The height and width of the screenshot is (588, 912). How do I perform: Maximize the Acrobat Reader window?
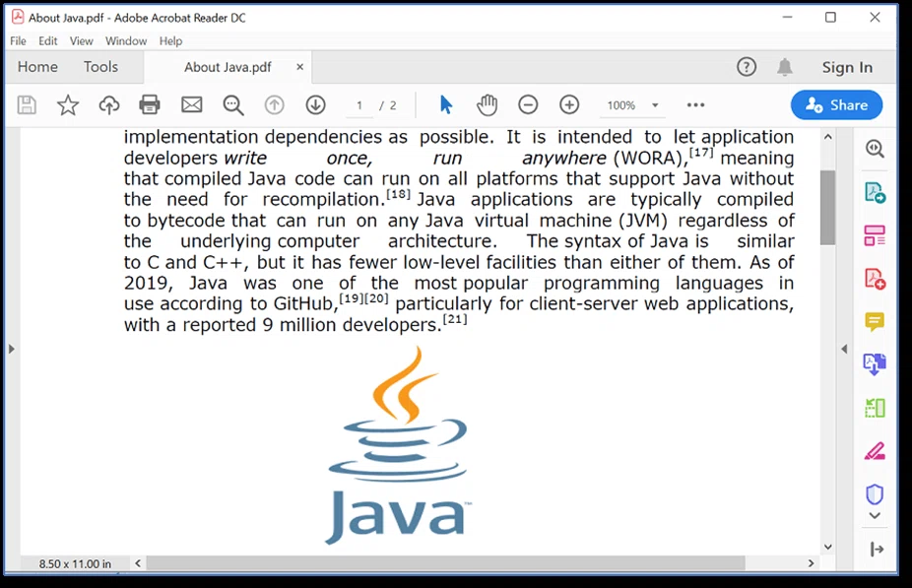pos(830,18)
